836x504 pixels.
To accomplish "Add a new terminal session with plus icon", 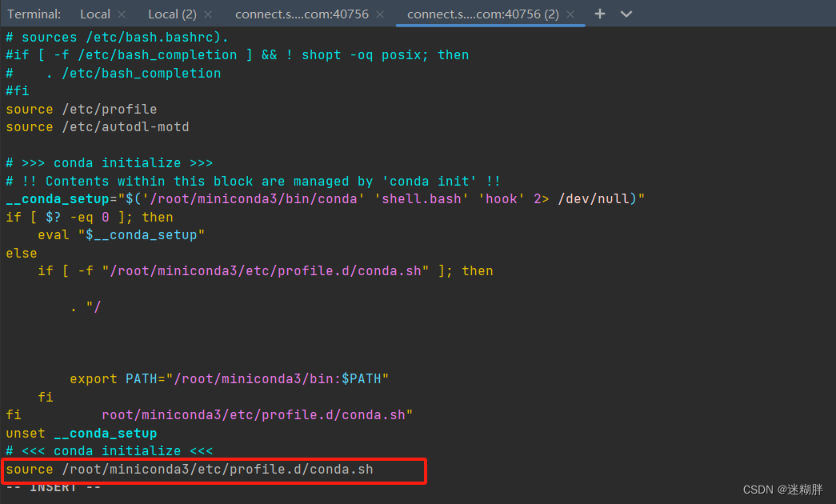I will (600, 14).
